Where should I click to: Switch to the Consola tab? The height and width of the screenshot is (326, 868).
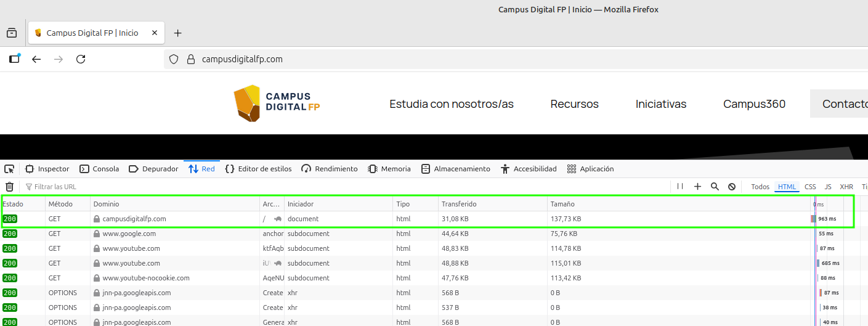click(x=99, y=169)
